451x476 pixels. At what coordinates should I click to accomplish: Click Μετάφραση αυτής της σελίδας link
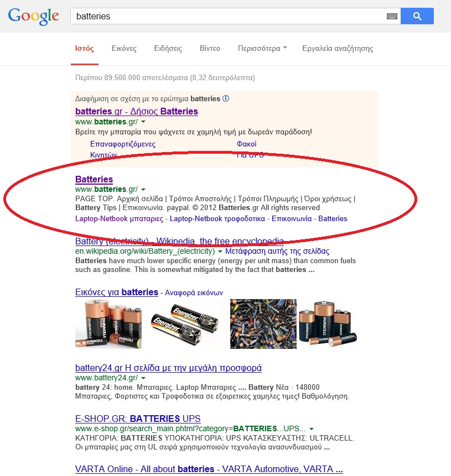277,251
